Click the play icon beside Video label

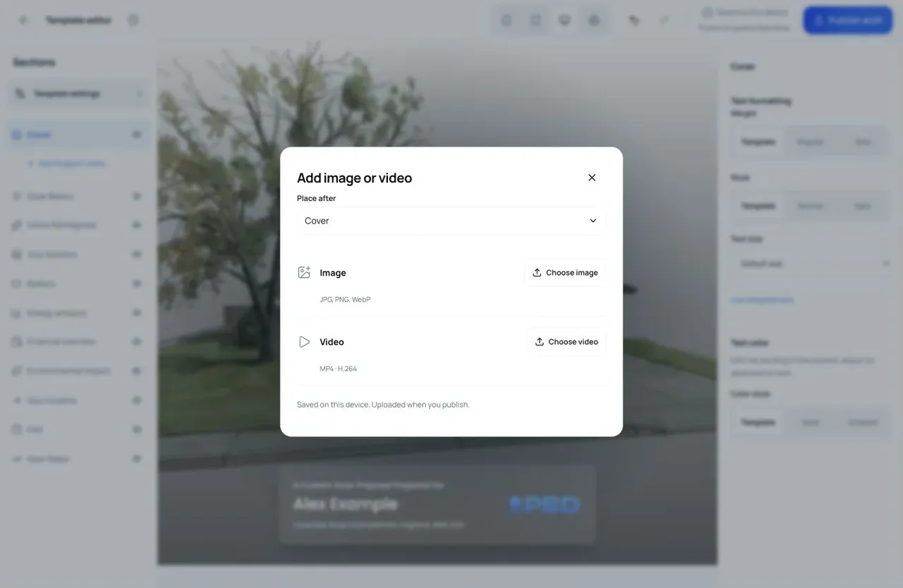point(304,342)
